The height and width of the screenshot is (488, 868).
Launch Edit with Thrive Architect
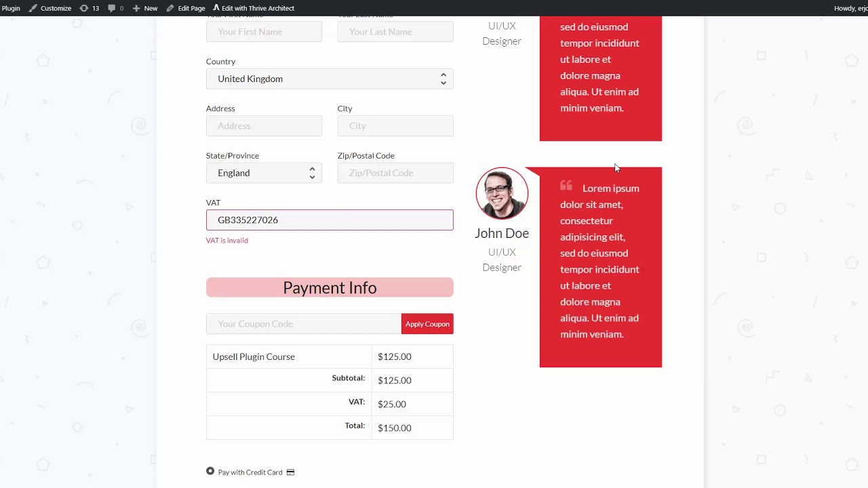tap(254, 8)
